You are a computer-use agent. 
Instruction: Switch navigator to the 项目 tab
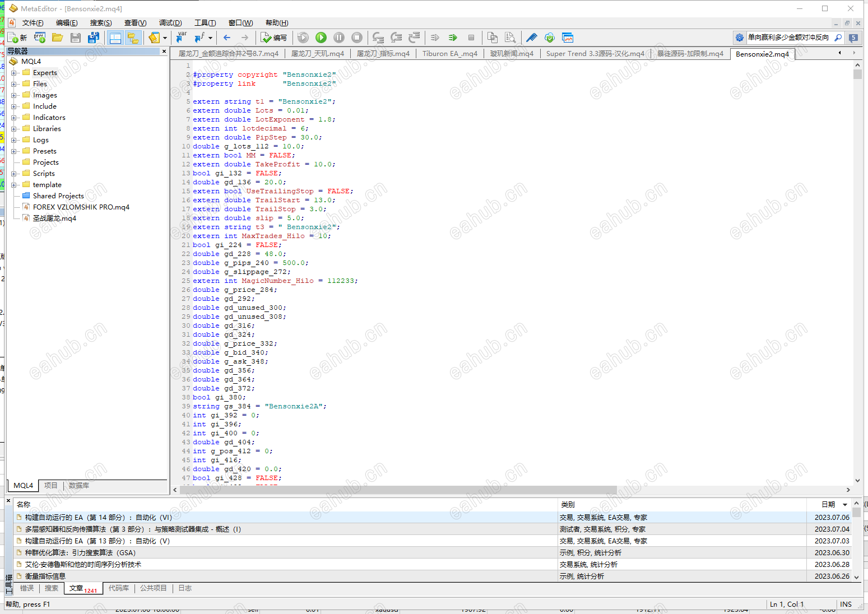click(x=51, y=486)
